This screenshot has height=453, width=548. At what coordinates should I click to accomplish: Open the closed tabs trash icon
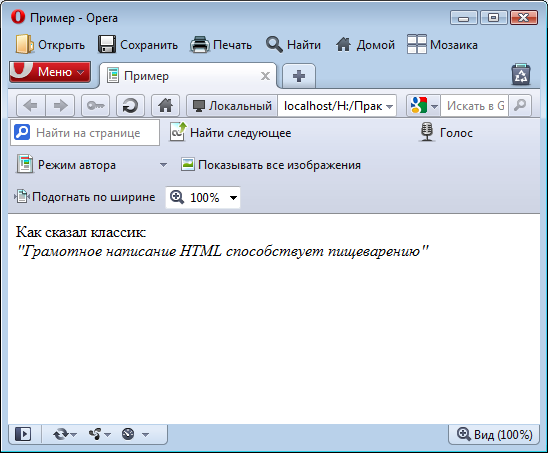pyautogui.click(x=521, y=74)
